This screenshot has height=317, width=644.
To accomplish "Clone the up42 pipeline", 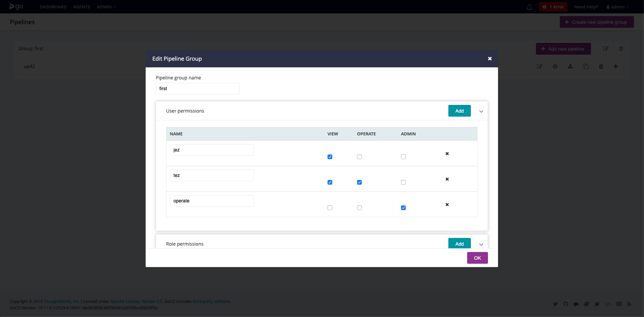I will [x=586, y=66].
